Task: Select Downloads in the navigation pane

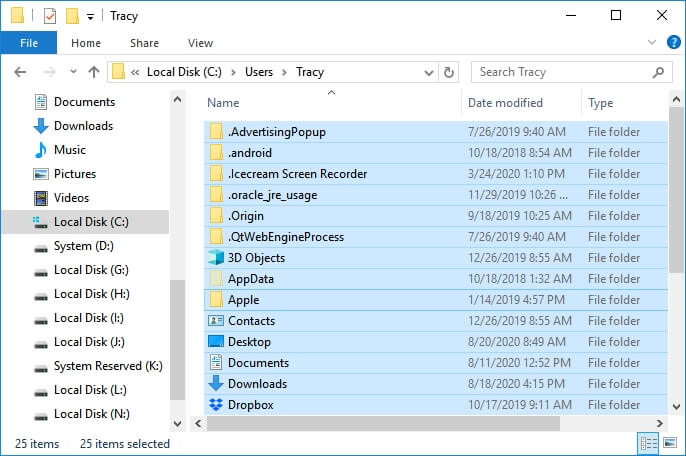Action: [83, 126]
